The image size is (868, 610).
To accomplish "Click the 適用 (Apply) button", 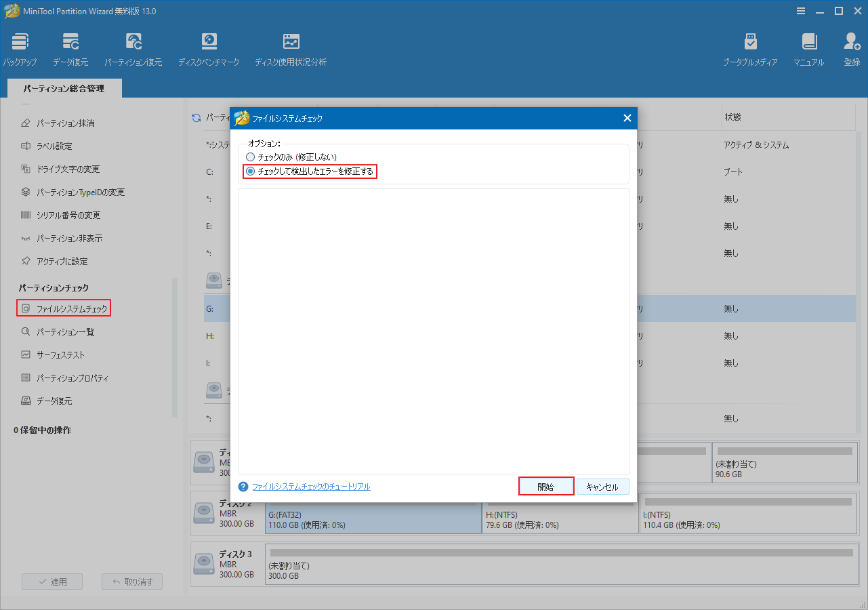I will coord(52,581).
